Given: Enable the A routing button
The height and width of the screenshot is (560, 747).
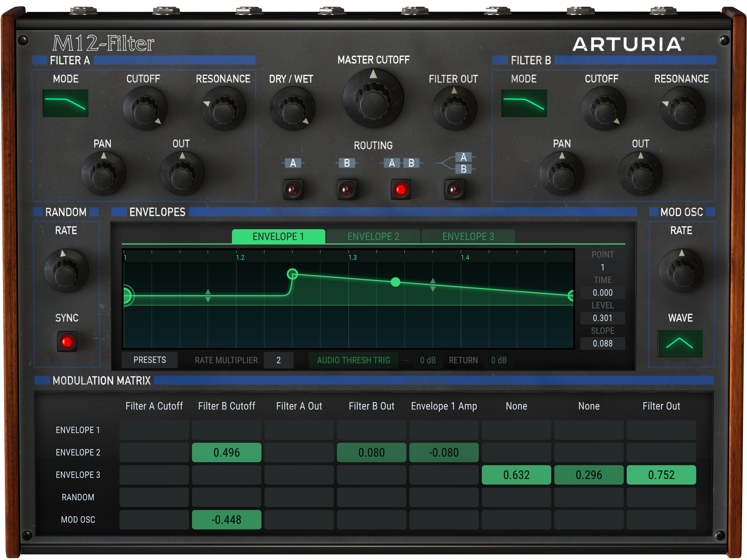Looking at the screenshot, I should (293, 189).
